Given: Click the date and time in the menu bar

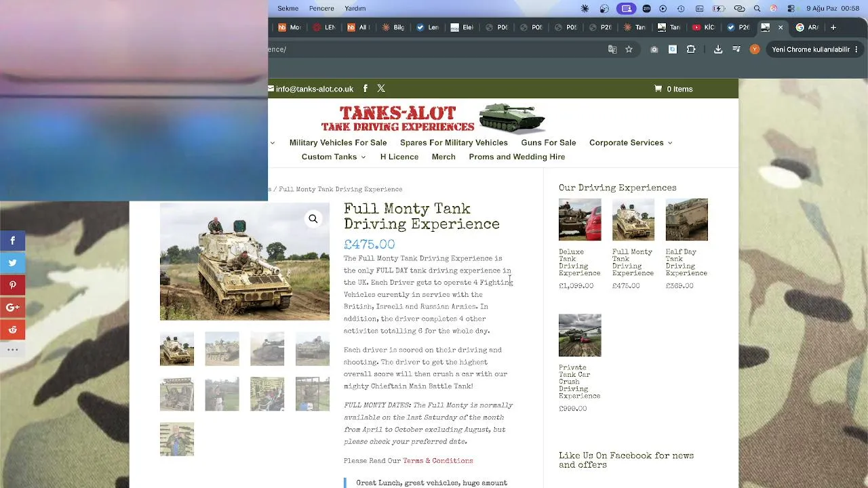Looking at the screenshot, I should [833, 9].
